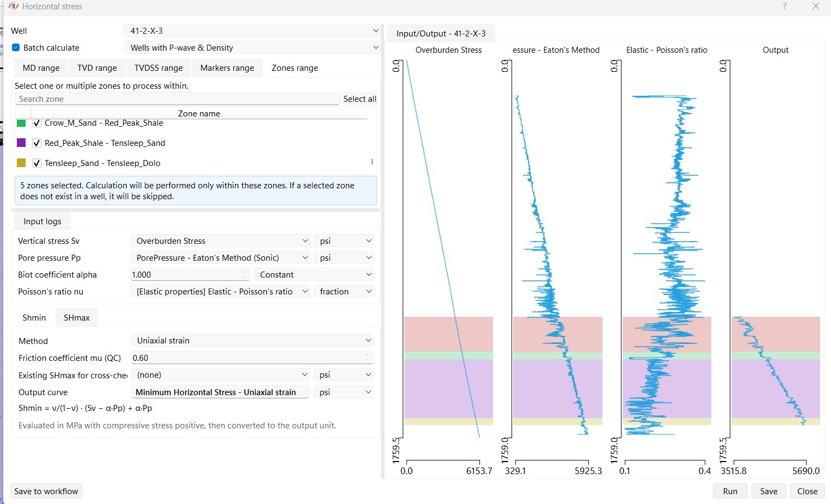Click the Output curve name field

pos(220,392)
